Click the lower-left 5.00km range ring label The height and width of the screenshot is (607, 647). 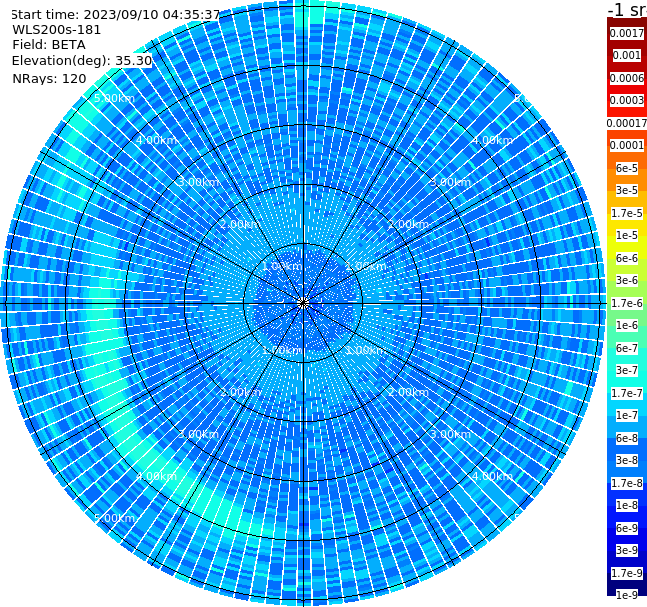point(114,518)
